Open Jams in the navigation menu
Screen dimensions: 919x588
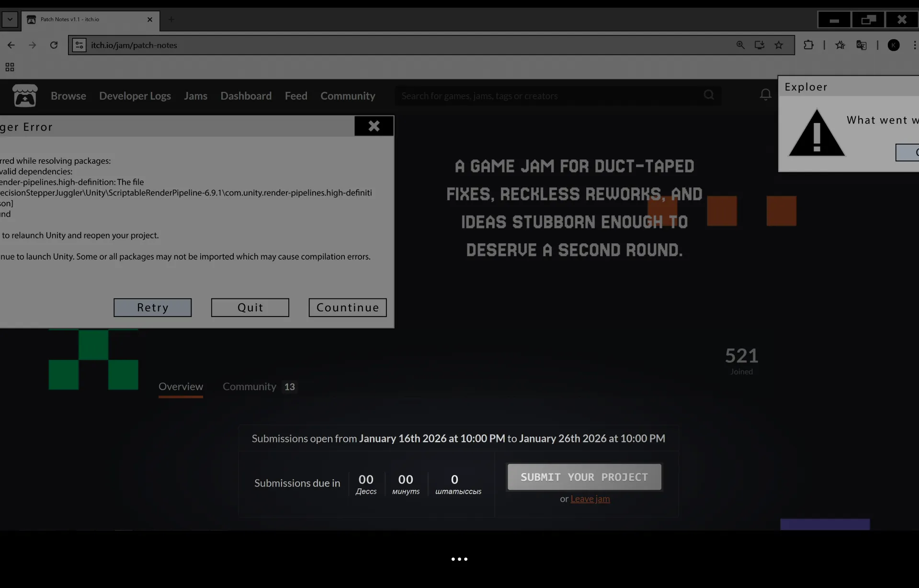tap(195, 96)
